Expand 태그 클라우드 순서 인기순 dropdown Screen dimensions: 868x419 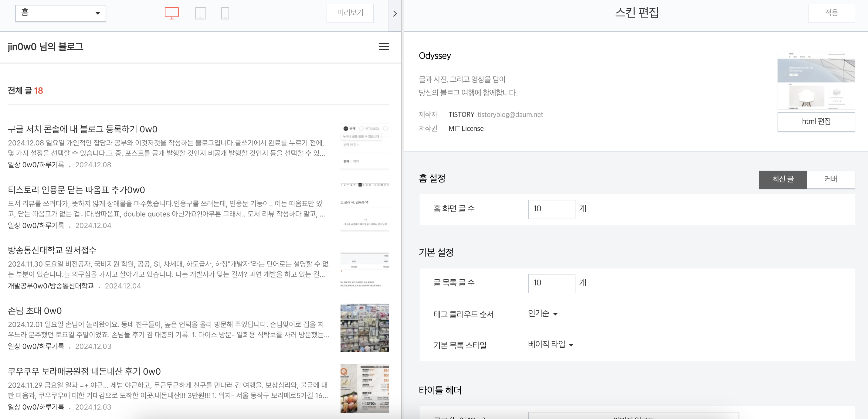pyautogui.click(x=543, y=314)
